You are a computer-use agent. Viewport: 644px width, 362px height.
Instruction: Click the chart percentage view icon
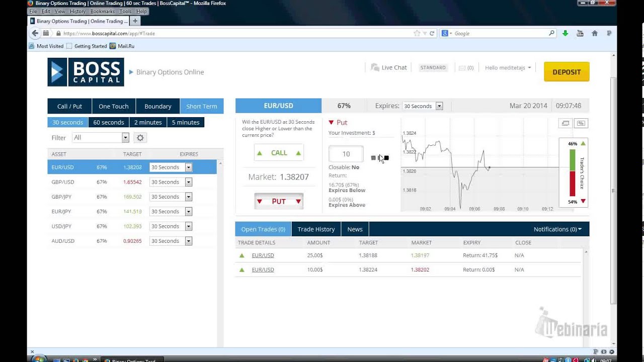point(581,123)
